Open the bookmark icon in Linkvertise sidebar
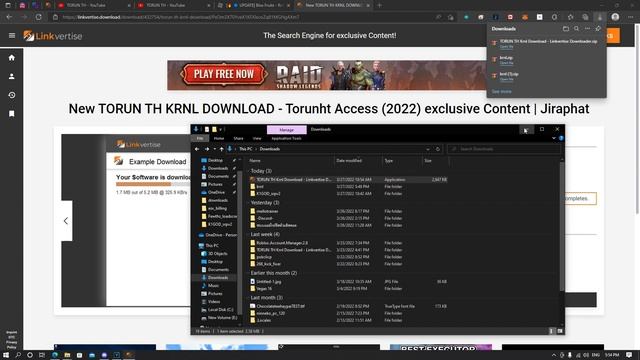 coord(12,113)
